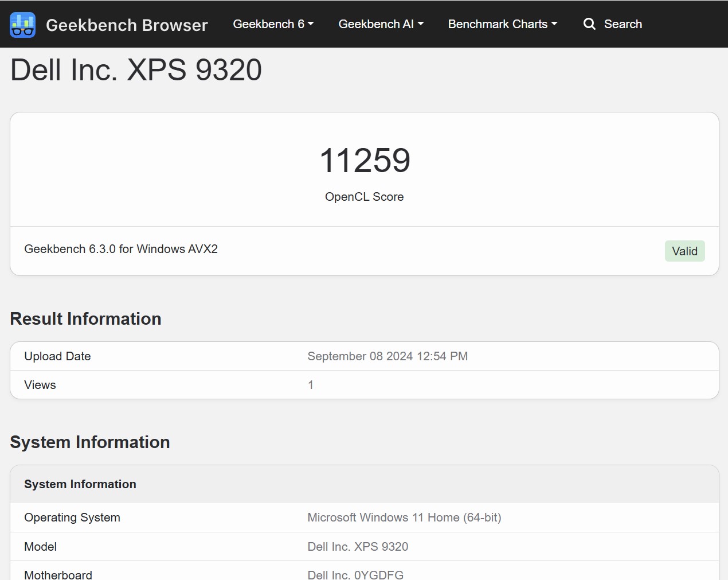Select the date September 08 2024 12:54 PM

[x=388, y=356]
